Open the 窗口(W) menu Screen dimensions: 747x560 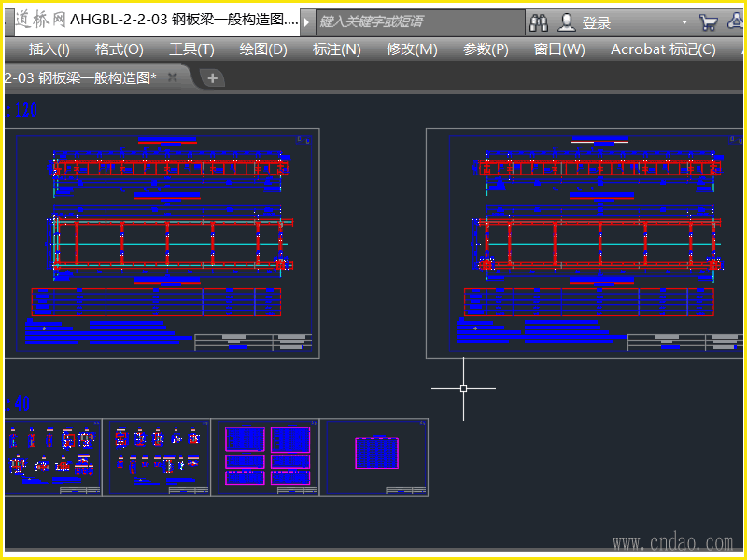click(x=559, y=49)
